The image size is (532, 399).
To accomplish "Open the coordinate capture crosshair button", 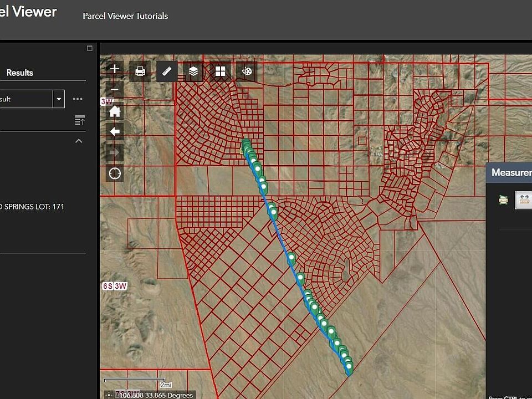I will pos(109,395).
